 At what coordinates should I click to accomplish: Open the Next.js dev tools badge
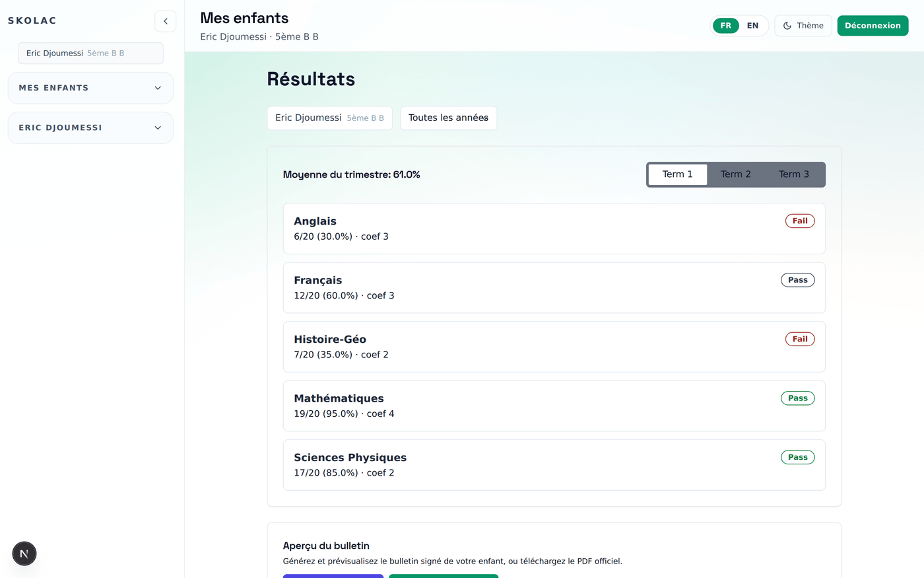24,554
